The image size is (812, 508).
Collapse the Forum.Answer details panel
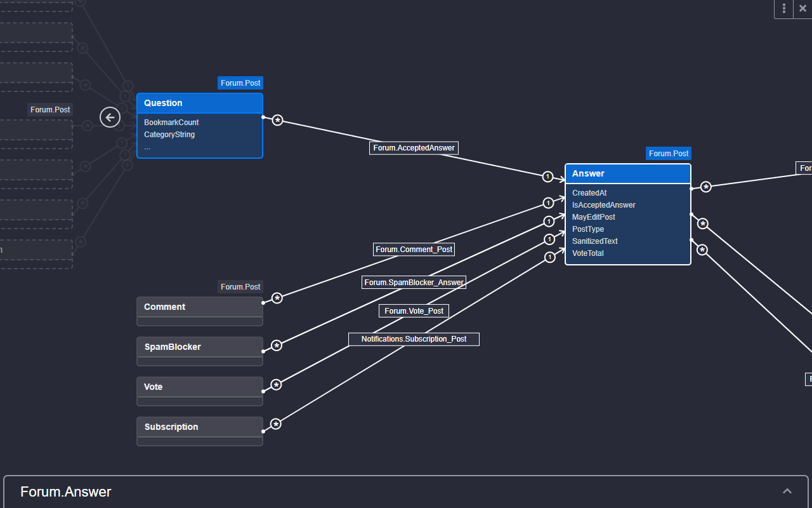coord(787,491)
